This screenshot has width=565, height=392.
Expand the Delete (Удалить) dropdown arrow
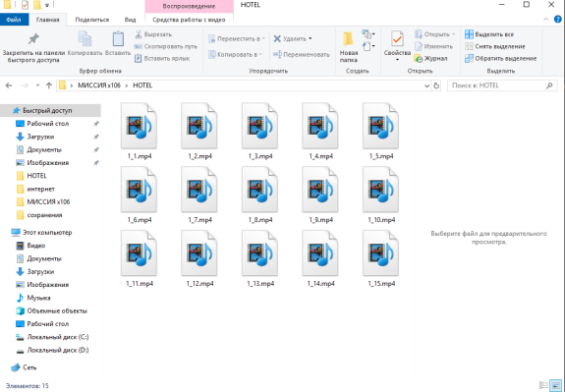(x=311, y=38)
